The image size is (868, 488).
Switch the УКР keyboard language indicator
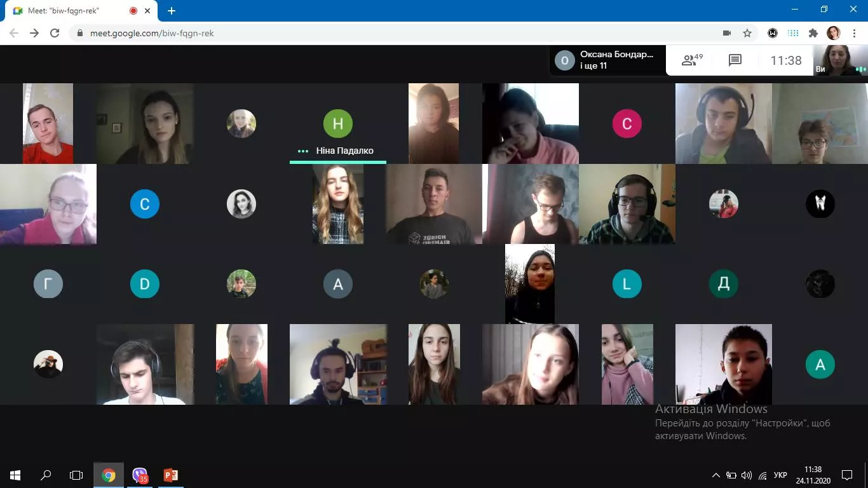coord(780,475)
